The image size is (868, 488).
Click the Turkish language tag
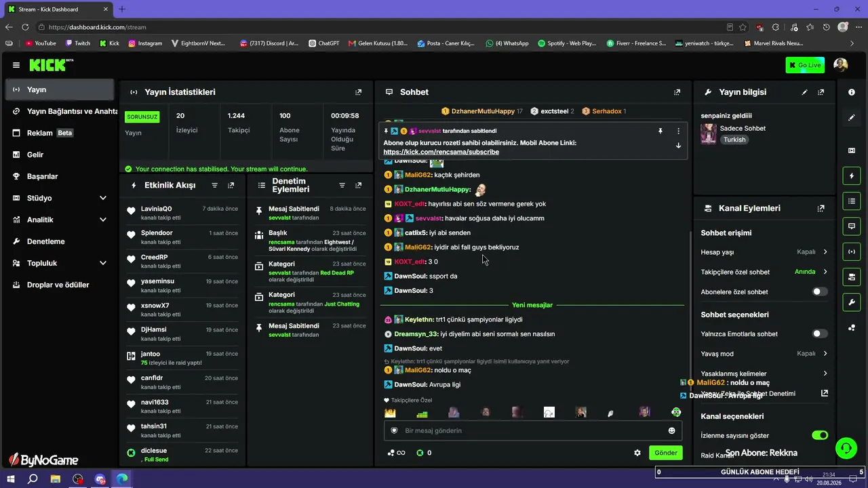[734, 140]
